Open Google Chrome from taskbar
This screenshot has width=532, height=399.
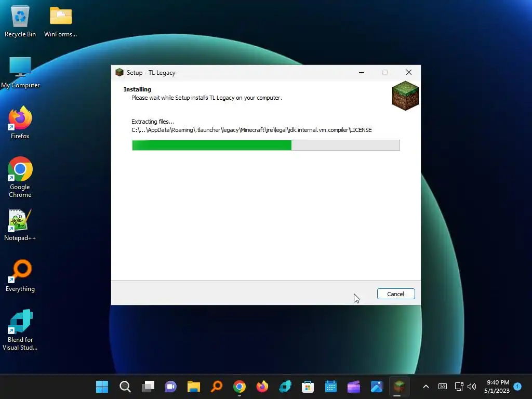[239, 387]
